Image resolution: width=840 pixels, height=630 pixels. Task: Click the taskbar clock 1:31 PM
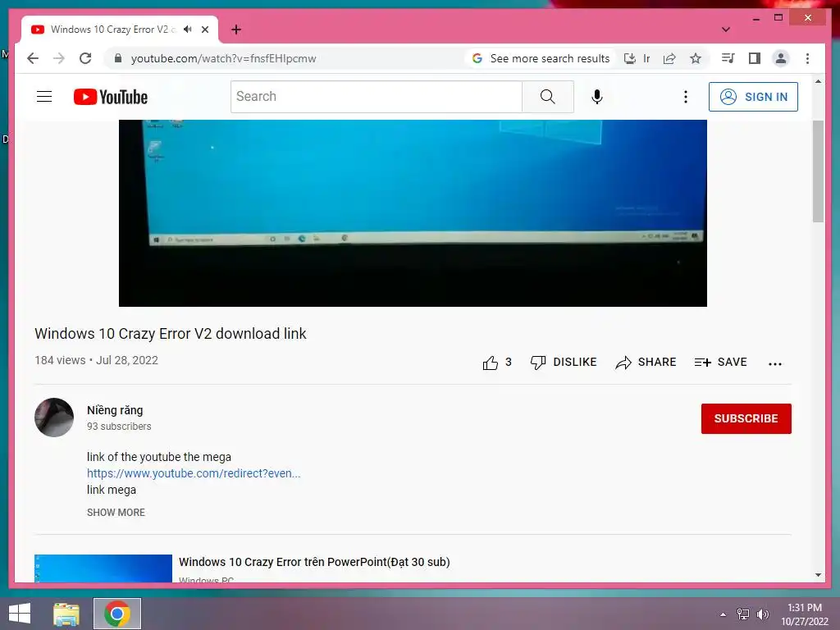[x=804, y=614]
